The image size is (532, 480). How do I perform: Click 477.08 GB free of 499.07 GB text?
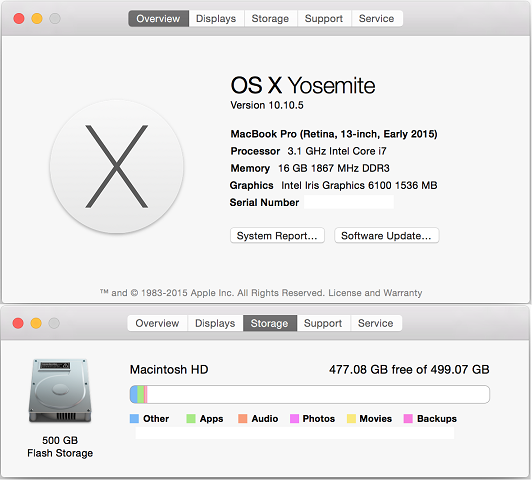click(409, 369)
